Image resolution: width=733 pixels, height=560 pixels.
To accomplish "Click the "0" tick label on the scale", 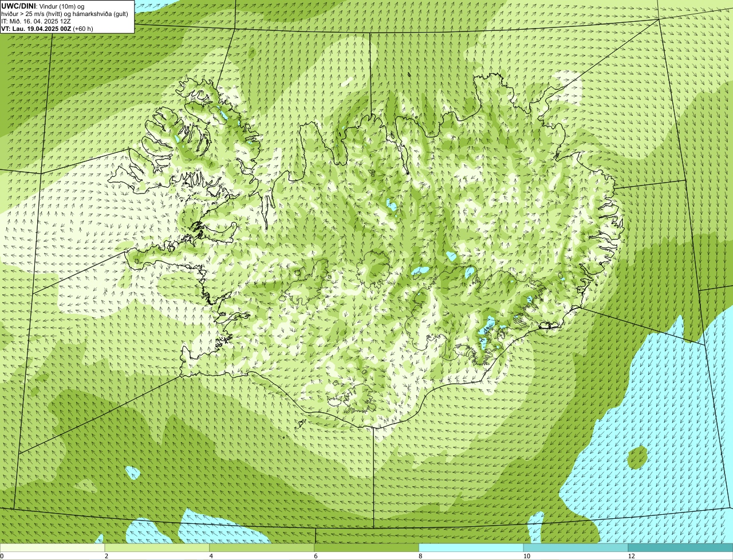I will [2, 556].
